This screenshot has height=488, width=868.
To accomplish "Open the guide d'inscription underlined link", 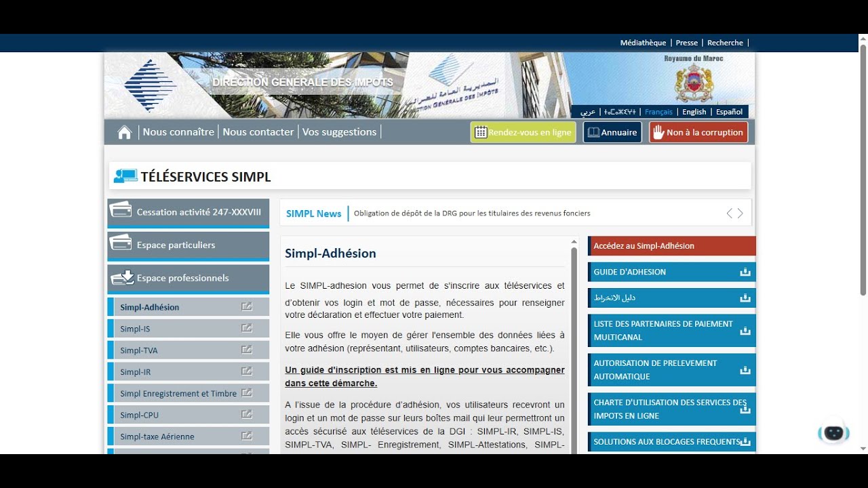I will pos(425,377).
